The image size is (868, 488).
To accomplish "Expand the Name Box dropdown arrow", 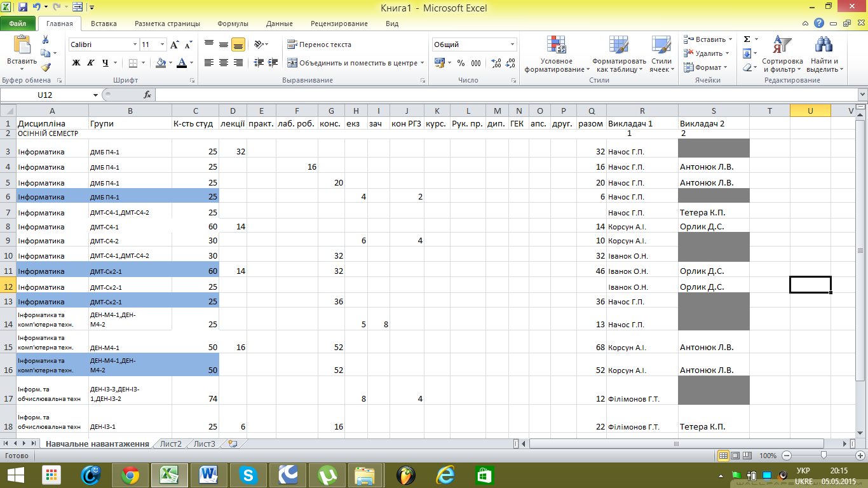I will [x=96, y=95].
